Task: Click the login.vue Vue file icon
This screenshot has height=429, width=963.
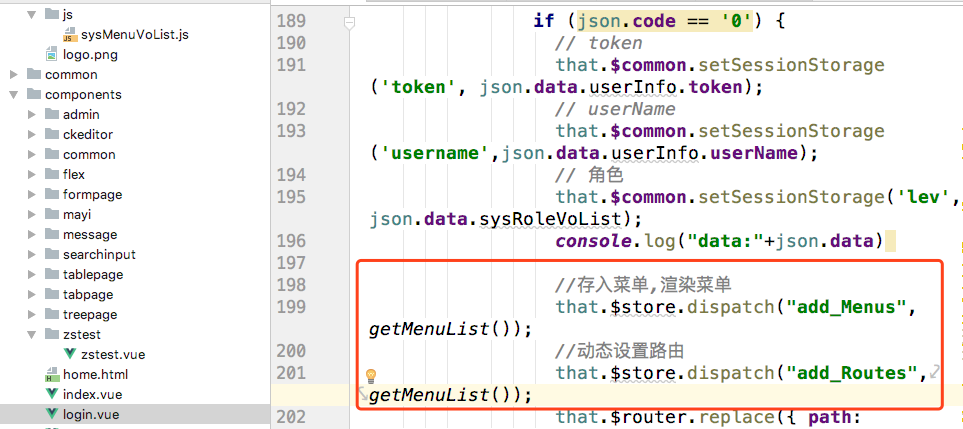Action: (52, 414)
